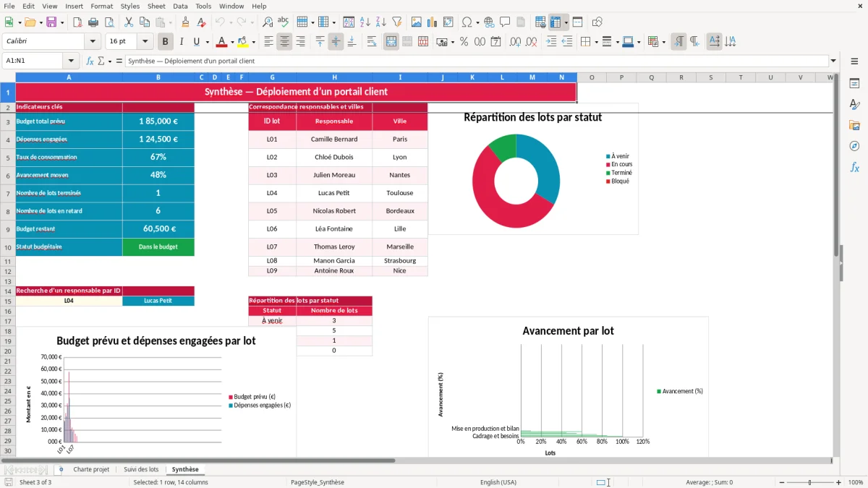The width and height of the screenshot is (868, 488).
Task: Click the formula input line
Action: pos(476,61)
